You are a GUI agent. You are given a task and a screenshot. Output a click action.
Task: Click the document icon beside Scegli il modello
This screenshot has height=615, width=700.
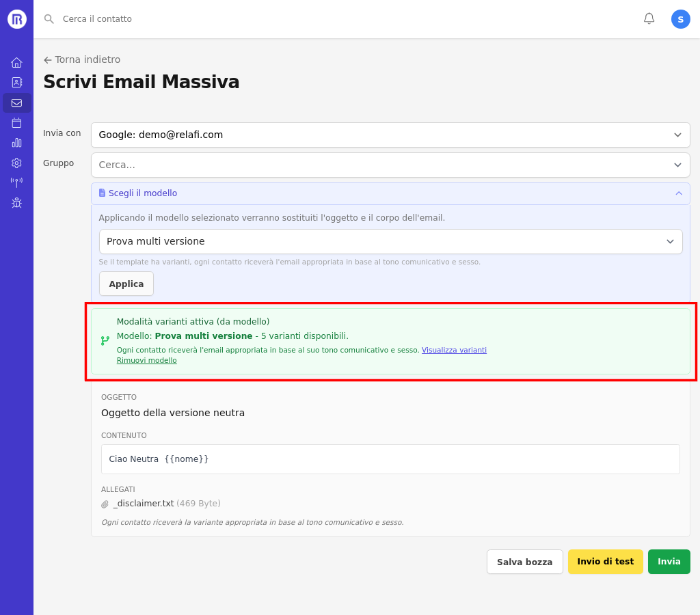tap(103, 193)
